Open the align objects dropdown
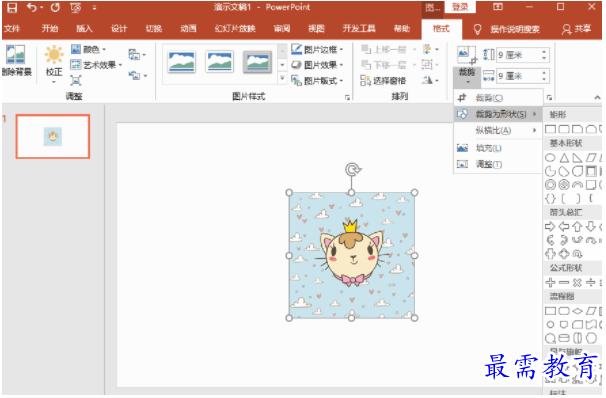This screenshot has width=606, height=398. click(431, 49)
